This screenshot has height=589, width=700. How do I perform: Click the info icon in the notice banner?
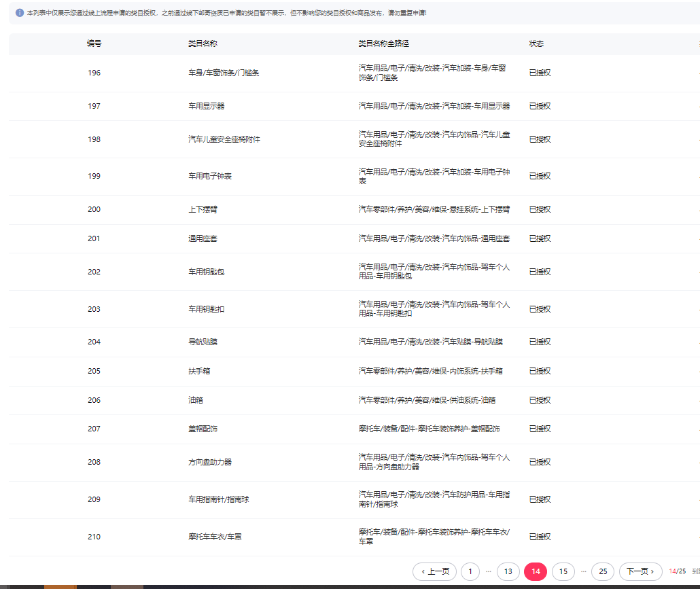(x=20, y=13)
